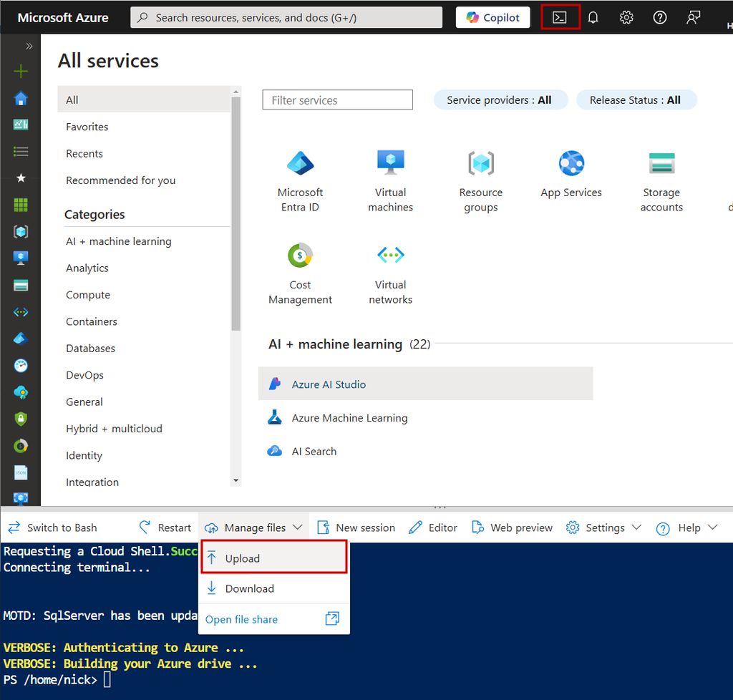Open Monitor gauge icon in sidebar

pyautogui.click(x=21, y=366)
